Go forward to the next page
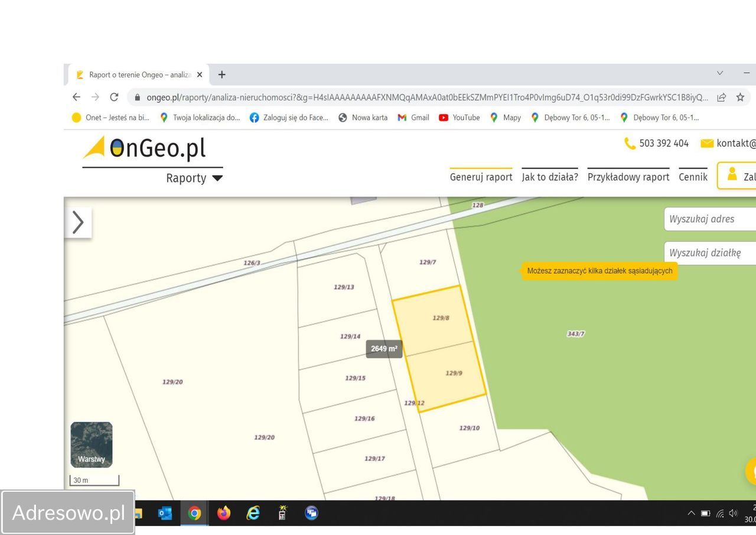Image resolution: width=756 pixels, height=535 pixels. click(x=95, y=97)
